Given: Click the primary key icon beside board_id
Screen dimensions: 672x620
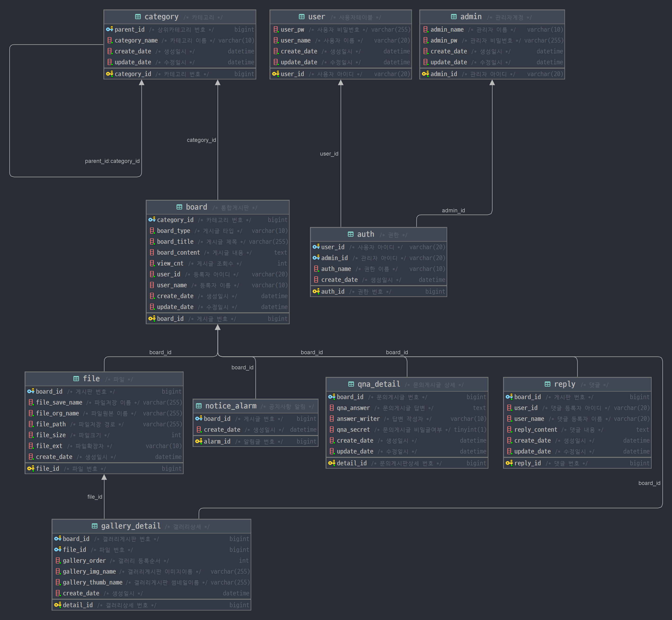Looking at the screenshot, I should pos(152,318).
